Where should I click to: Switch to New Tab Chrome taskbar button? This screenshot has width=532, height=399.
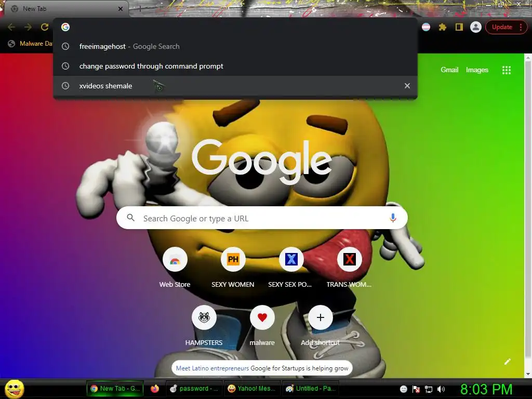pyautogui.click(x=115, y=389)
